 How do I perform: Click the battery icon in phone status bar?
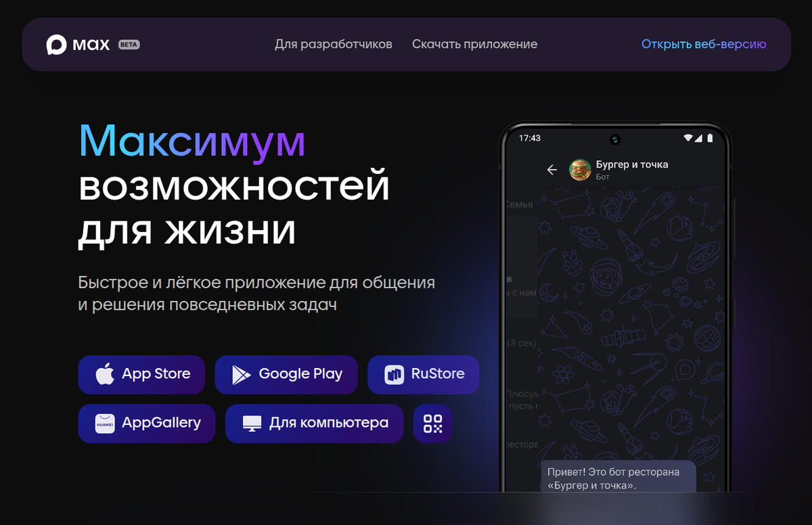pos(710,138)
